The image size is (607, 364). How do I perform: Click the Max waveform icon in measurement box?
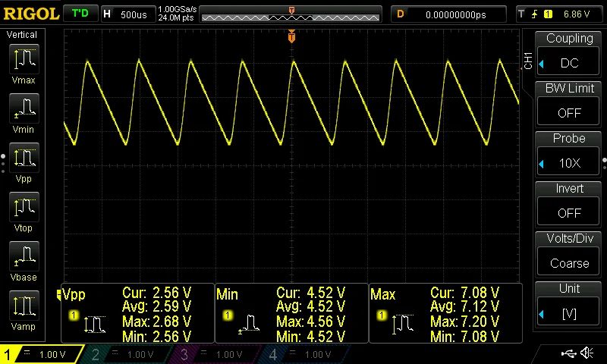403,324
